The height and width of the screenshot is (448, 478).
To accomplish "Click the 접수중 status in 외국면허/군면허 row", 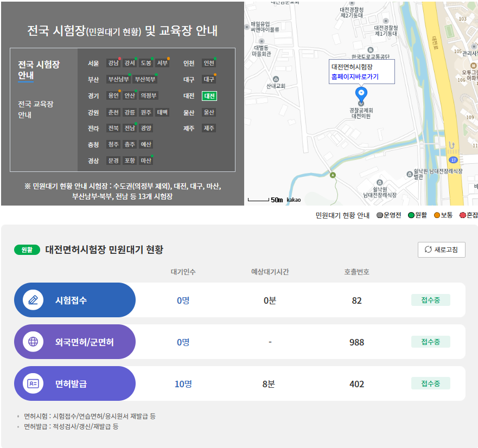I will tap(430, 342).
